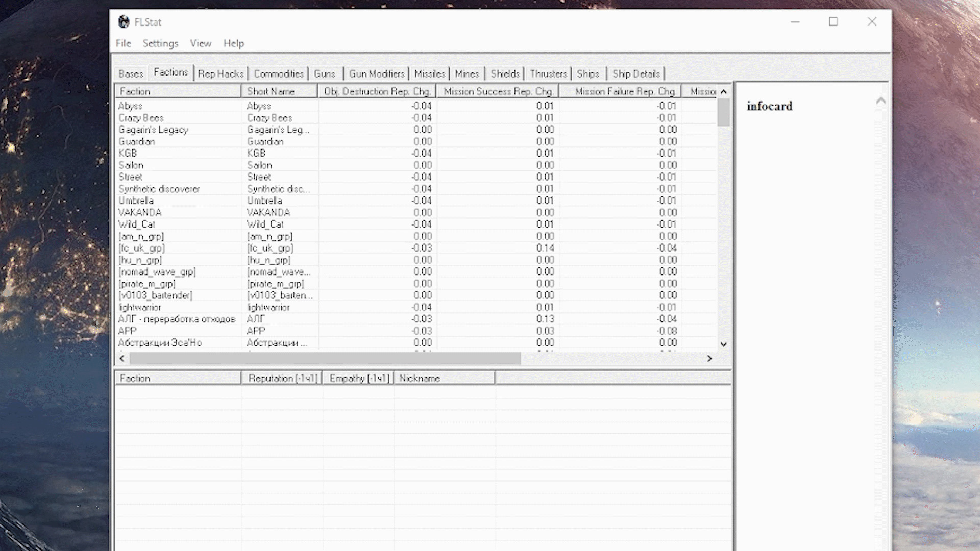980x551 pixels.
Task: Open the Mines tab
Action: (x=467, y=74)
